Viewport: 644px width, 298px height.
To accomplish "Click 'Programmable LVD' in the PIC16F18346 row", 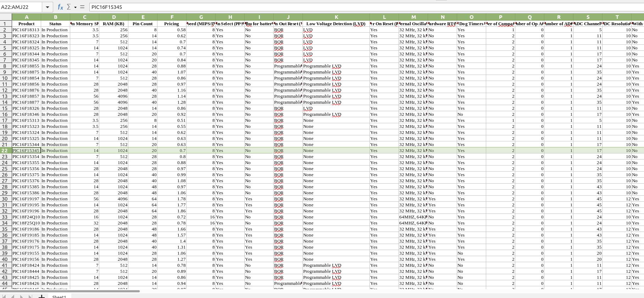I will [336, 114].
